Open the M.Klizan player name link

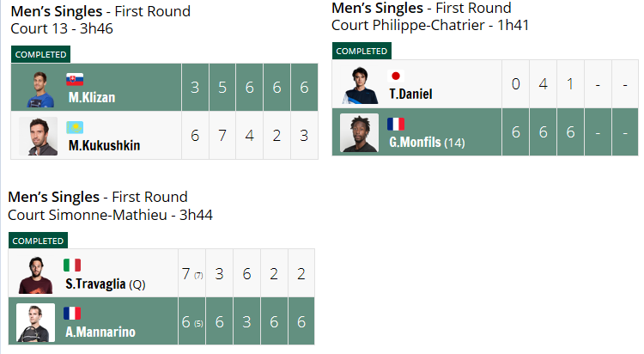point(92,97)
